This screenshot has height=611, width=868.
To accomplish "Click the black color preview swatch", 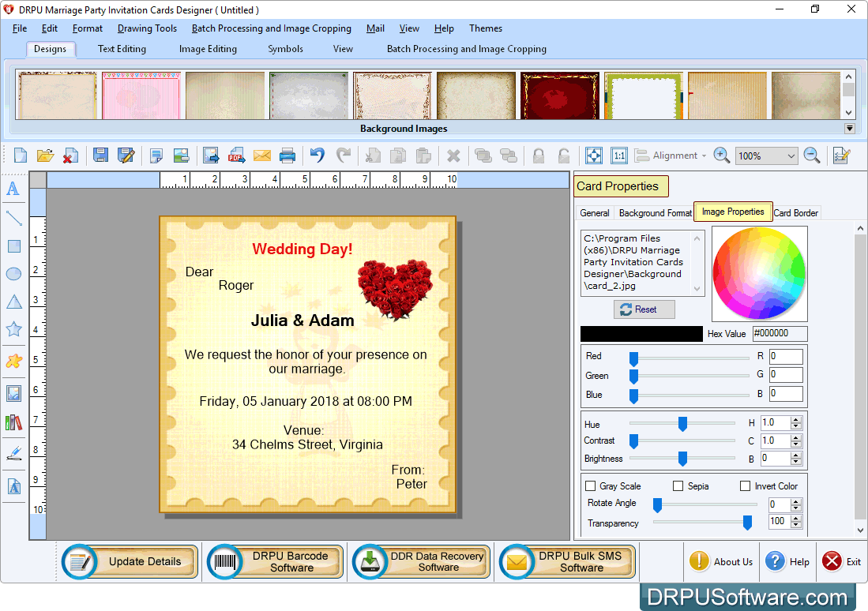I will [x=641, y=334].
